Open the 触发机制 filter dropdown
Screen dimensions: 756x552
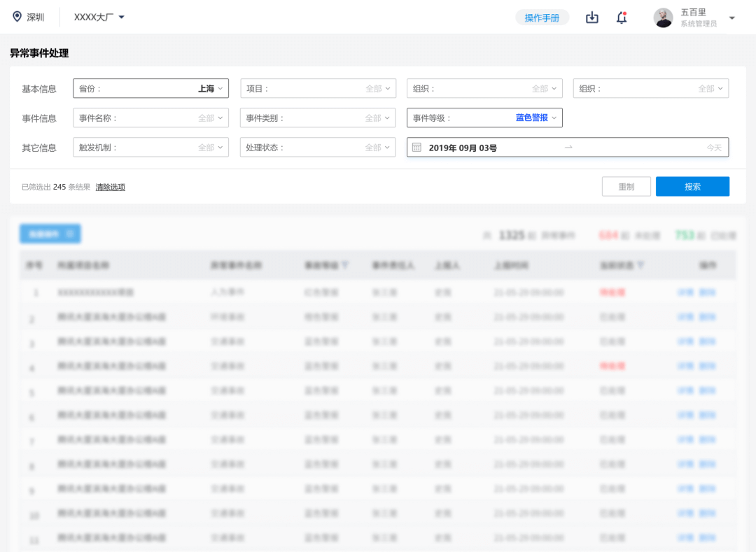(x=151, y=148)
